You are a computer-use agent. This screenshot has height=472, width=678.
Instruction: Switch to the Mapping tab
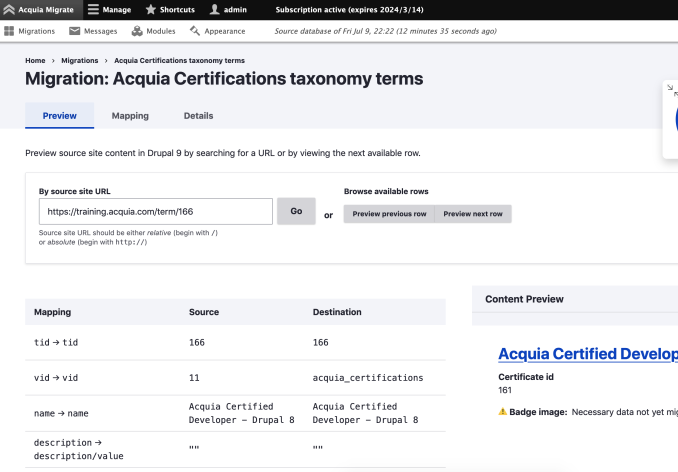pos(130,116)
